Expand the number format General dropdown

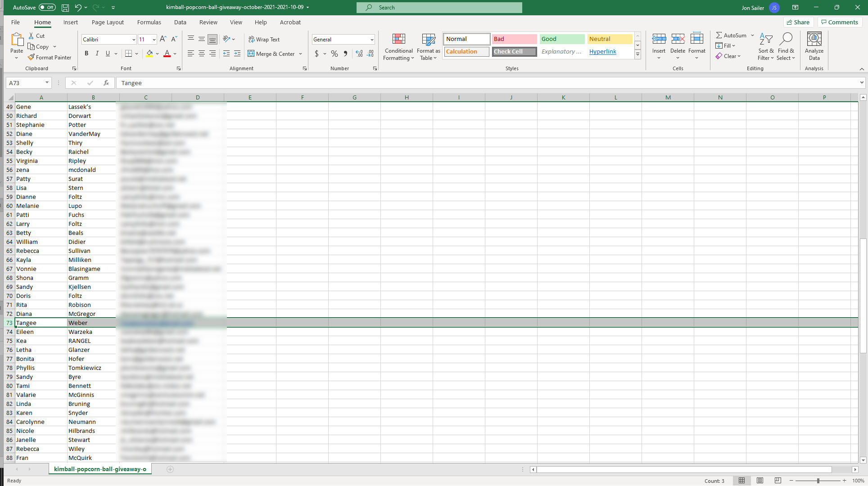[x=372, y=40]
